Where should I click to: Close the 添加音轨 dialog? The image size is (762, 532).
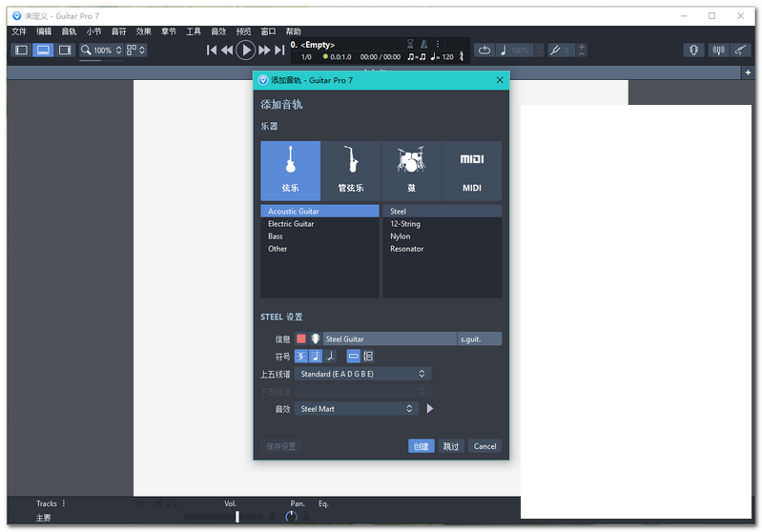coord(500,80)
